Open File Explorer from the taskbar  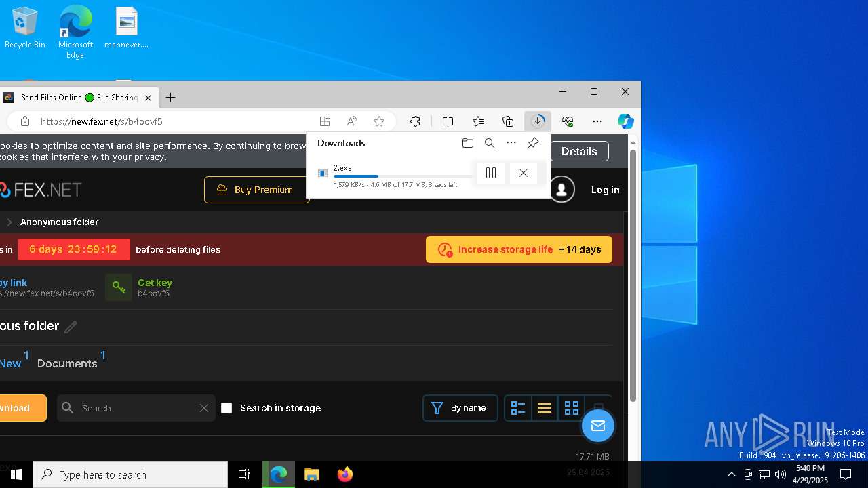pyautogui.click(x=311, y=474)
